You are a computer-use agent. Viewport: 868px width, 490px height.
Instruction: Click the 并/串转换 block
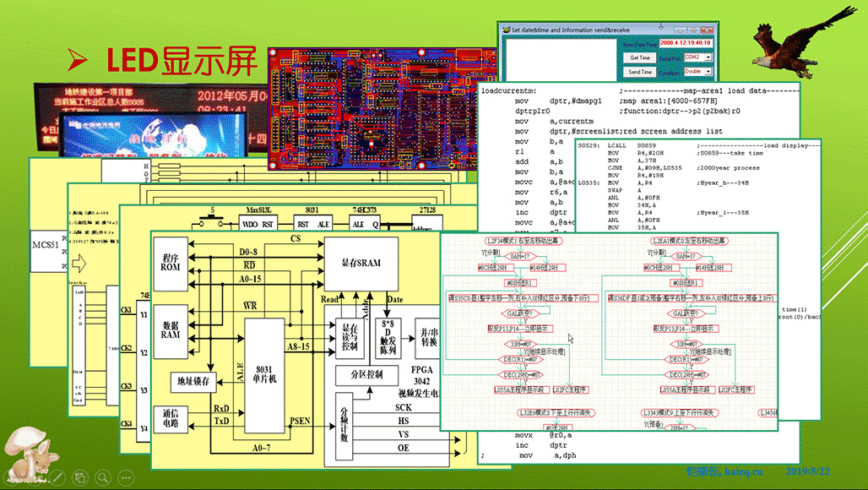[x=429, y=338]
